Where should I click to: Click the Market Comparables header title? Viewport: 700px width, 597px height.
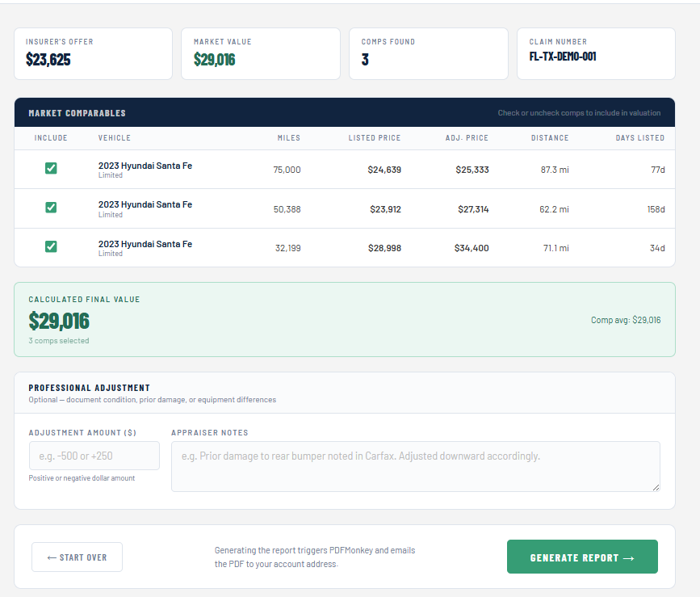78,113
